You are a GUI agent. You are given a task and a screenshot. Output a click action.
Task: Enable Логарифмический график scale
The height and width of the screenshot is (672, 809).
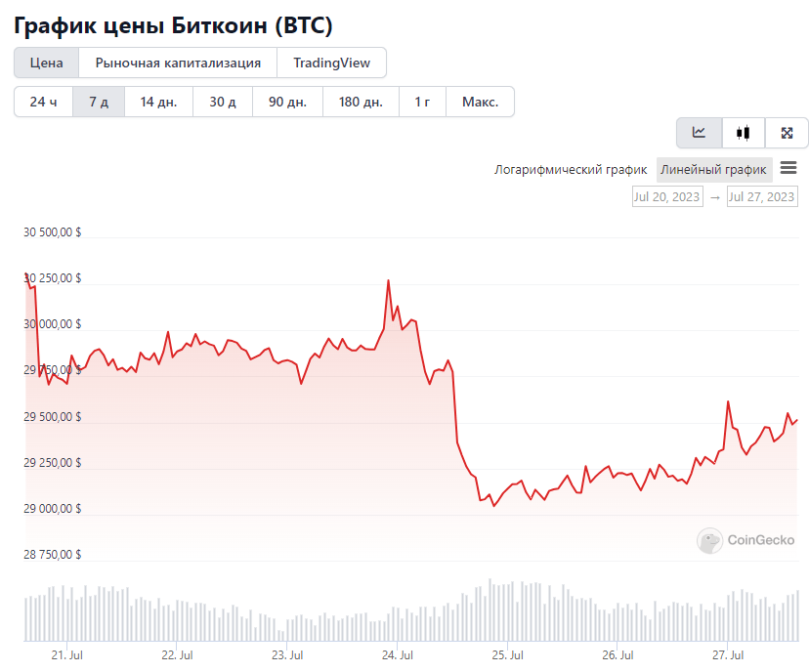tap(571, 170)
